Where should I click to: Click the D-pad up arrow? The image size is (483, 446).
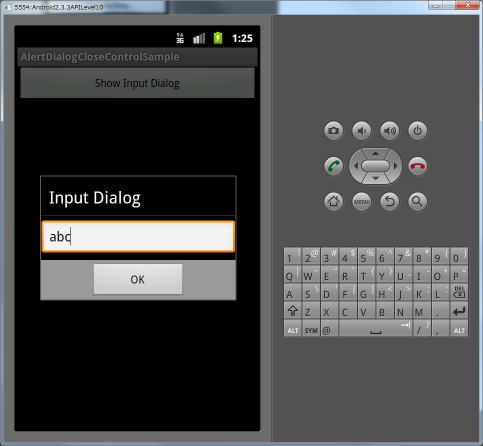pyautogui.click(x=376, y=154)
